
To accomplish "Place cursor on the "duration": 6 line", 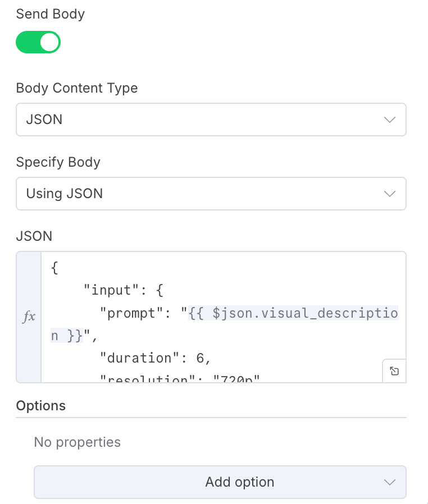I will (155, 358).
